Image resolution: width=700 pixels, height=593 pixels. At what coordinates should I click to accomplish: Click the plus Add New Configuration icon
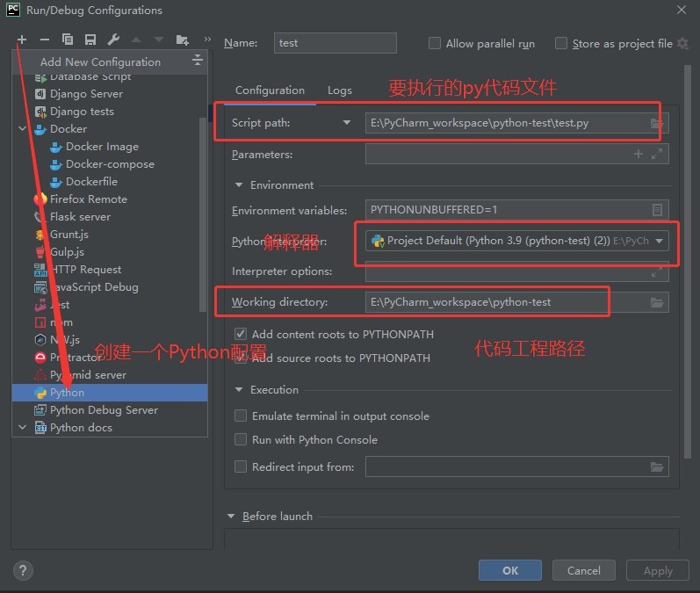point(21,40)
